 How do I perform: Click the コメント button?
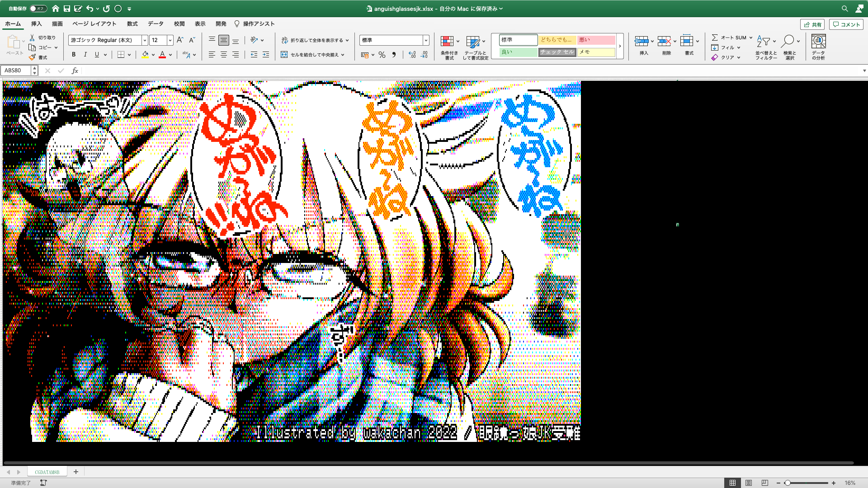coord(846,24)
